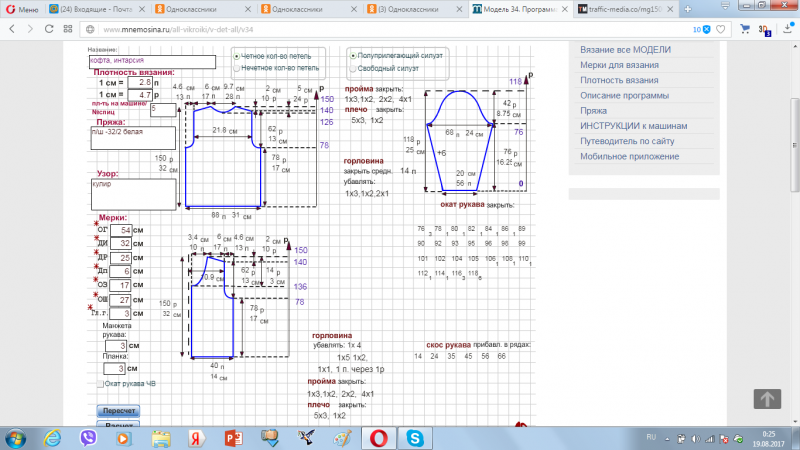Switch to the traffic-media.co tab
Viewport: 800px width, 450px height.
(626, 9)
